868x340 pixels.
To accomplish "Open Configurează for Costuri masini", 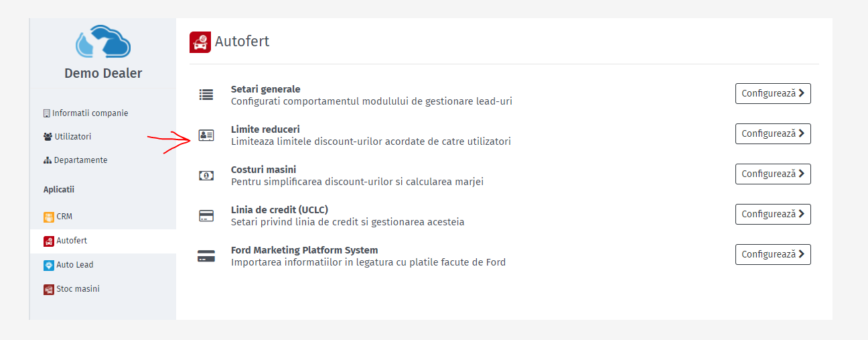I will pyautogui.click(x=773, y=174).
